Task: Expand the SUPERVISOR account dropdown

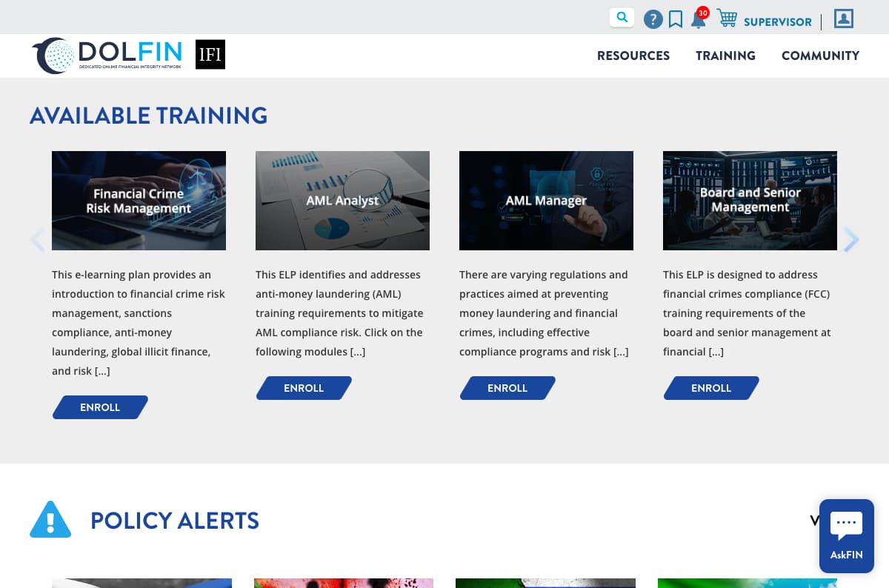Action: [778, 21]
